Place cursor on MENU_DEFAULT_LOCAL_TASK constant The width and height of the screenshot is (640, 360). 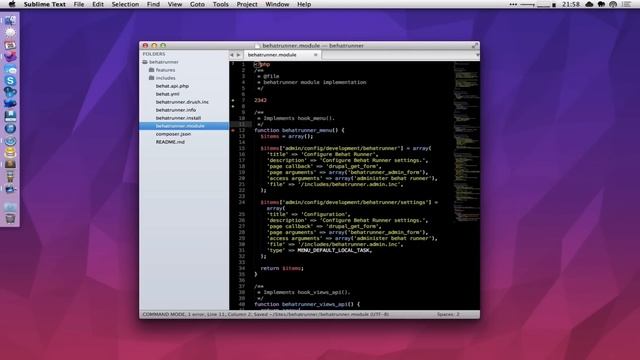point(334,250)
